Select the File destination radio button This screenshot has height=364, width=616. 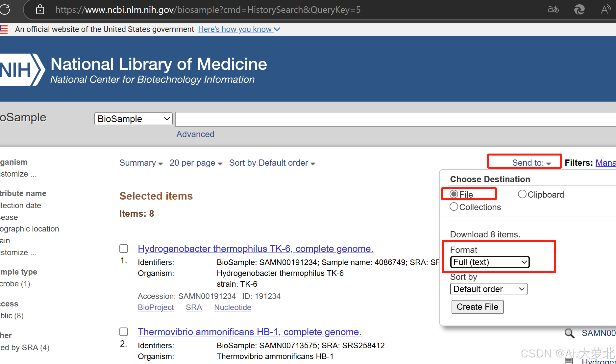(454, 194)
